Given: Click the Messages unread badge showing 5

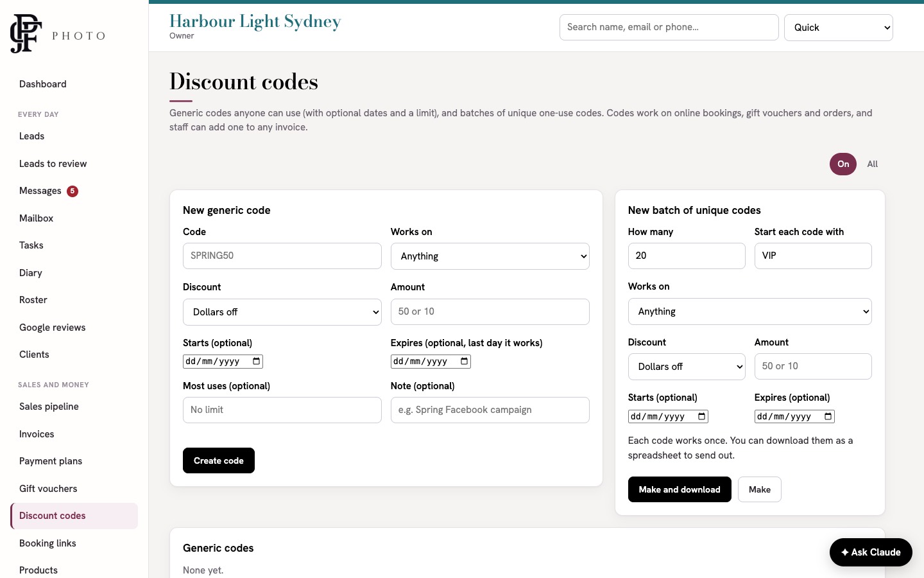Looking at the screenshot, I should pyautogui.click(x=73, y=191).
